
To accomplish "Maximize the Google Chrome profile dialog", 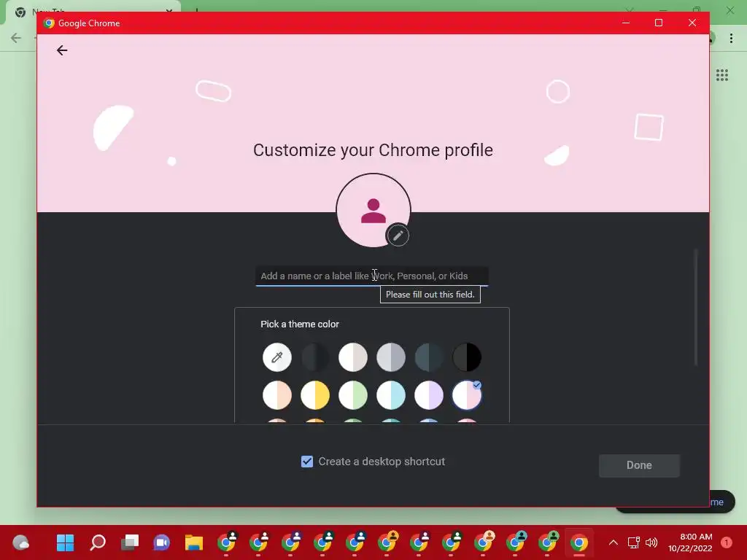I will [x=659, y=23].
